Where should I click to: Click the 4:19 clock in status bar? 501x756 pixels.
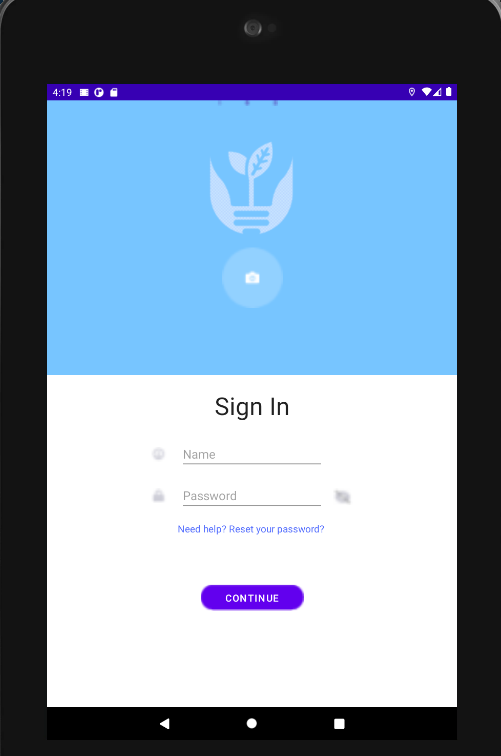[x=62, y=92]
